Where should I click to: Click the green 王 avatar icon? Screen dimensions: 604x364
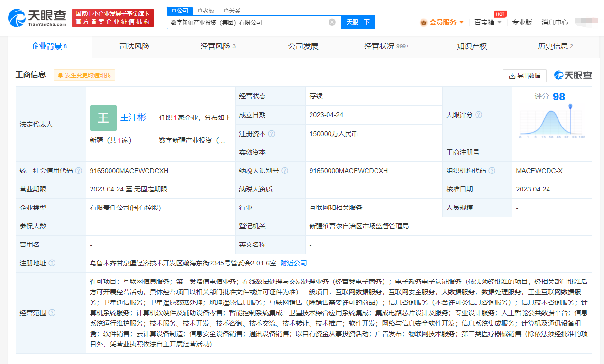(x=103, y=118)
